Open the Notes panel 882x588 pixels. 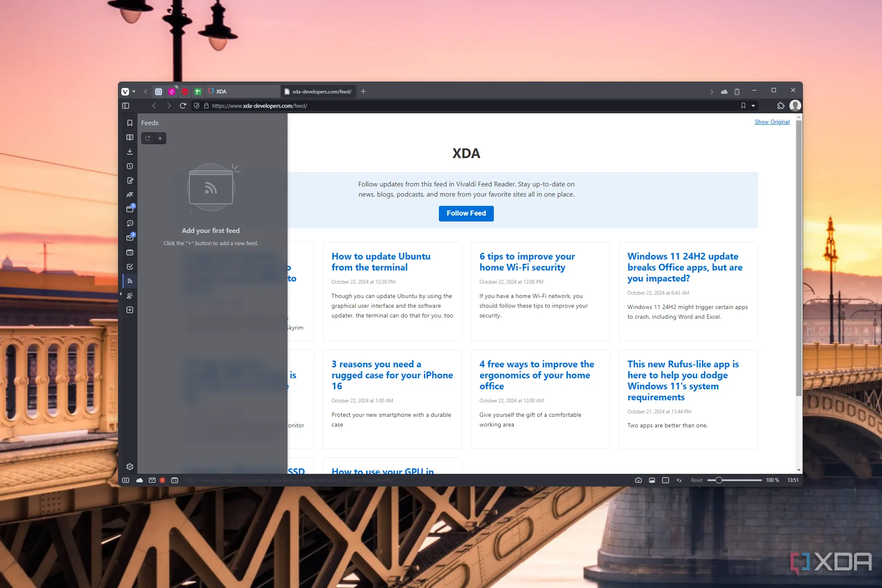130,181
